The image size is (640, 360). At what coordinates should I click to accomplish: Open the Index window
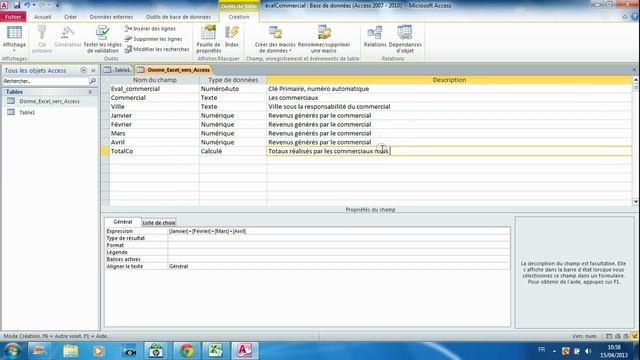[x=231, y=37]
